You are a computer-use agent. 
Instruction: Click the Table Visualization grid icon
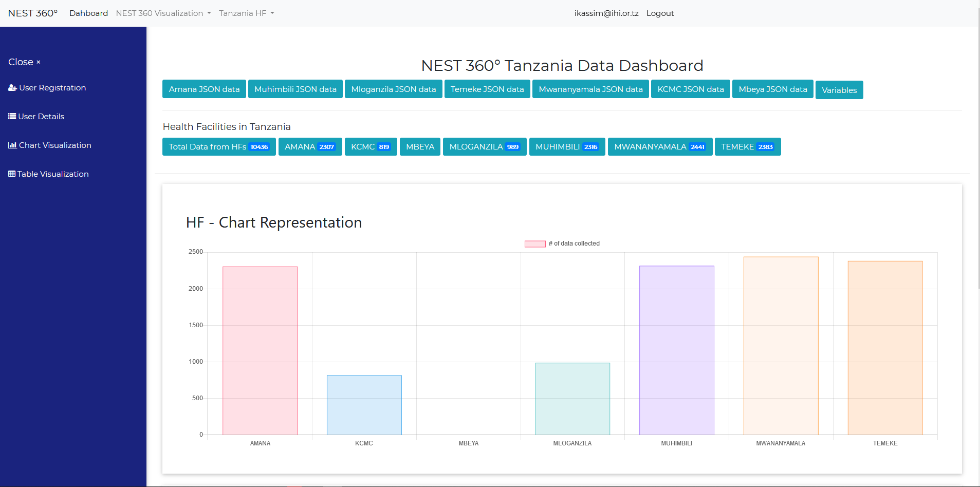coord(12,174)
